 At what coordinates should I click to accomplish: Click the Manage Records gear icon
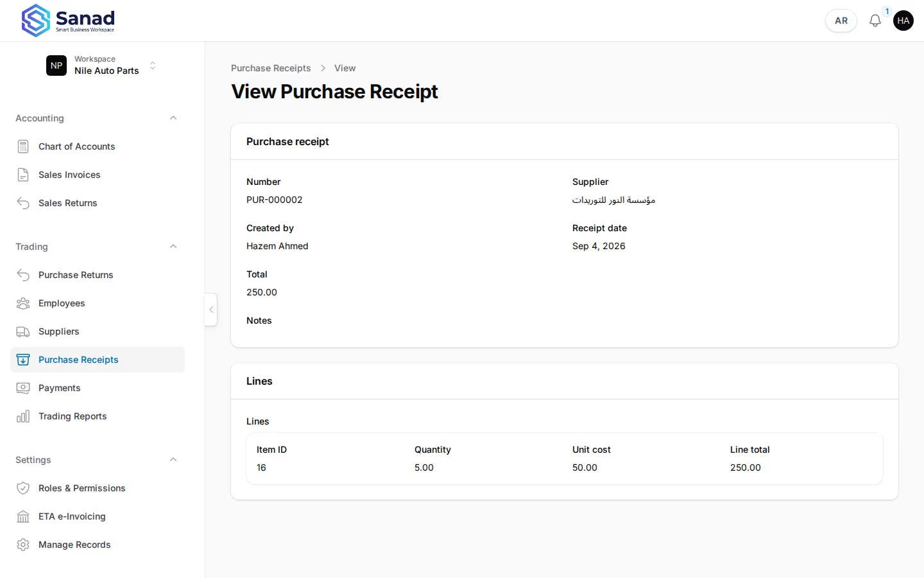tap(23, 545)
